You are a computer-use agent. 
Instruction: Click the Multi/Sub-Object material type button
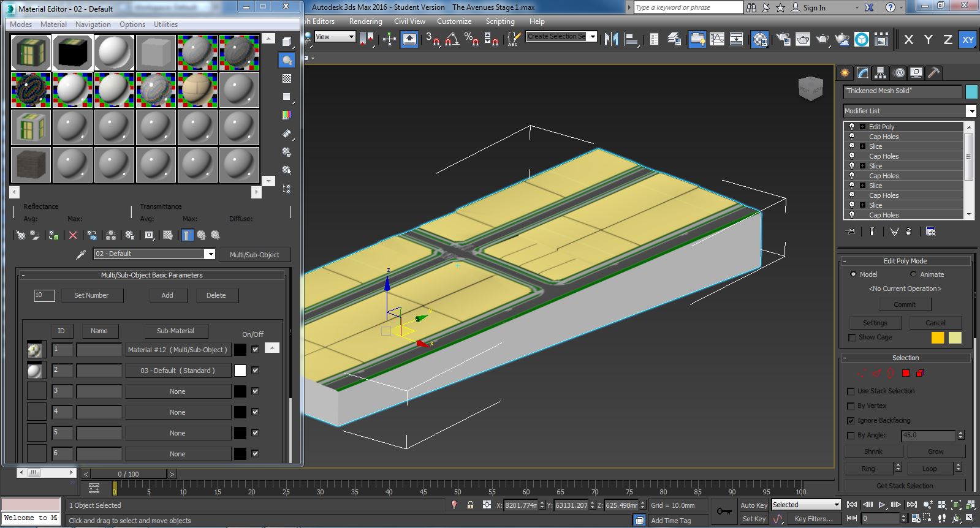pyautogui.click(x=254, y=255)
